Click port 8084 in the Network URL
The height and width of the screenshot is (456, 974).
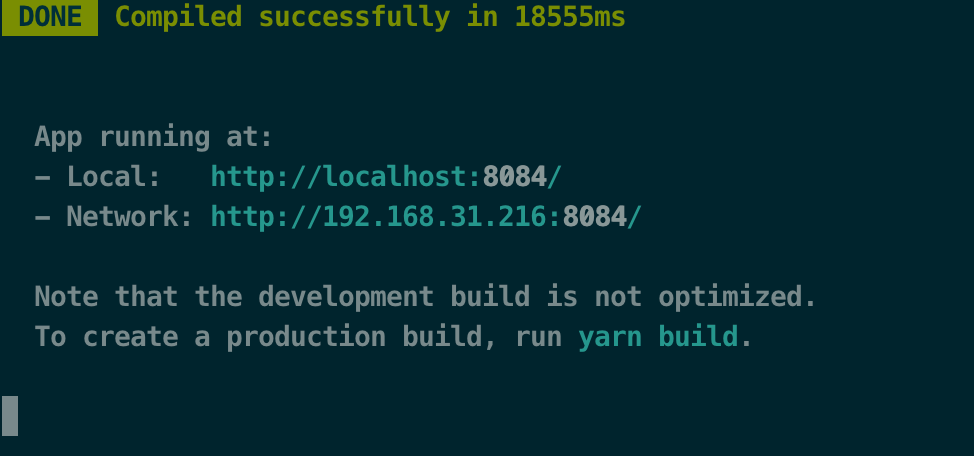[594, 216]
